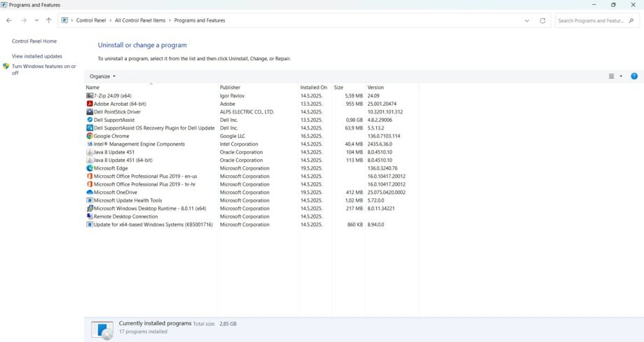The height and width of the screenshot is (342, 644).
Task: Go back with the back arrow
Action: coord(9,20)
